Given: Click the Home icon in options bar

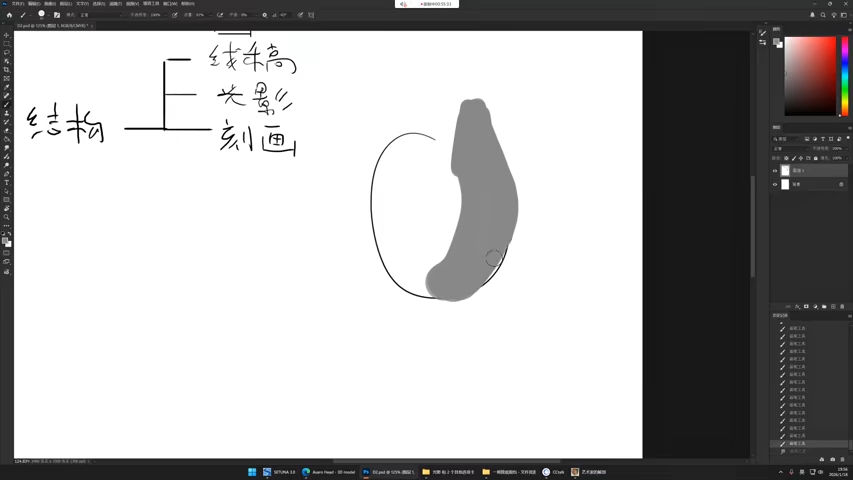Looking at the screenshot, I should tap(9, 15).
